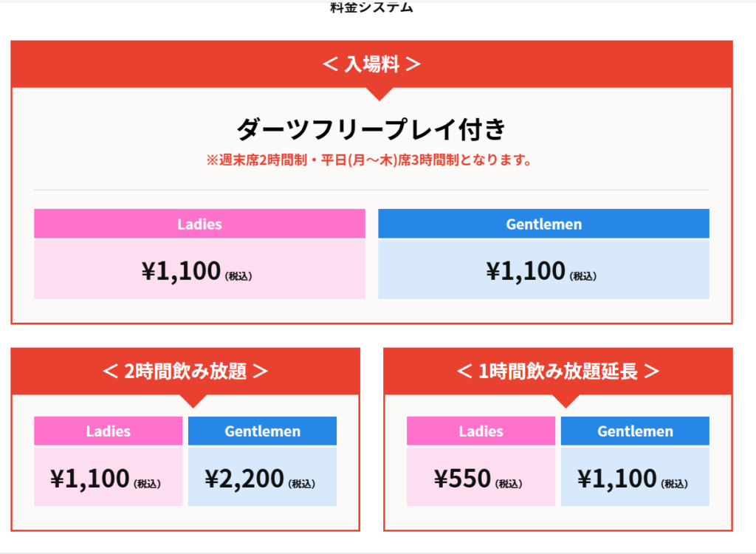This screenshot has width=756, height=554.
Task: Click the ¥1,100 Ladies all-you-can-drink price
Action: [x=106, y=478]
